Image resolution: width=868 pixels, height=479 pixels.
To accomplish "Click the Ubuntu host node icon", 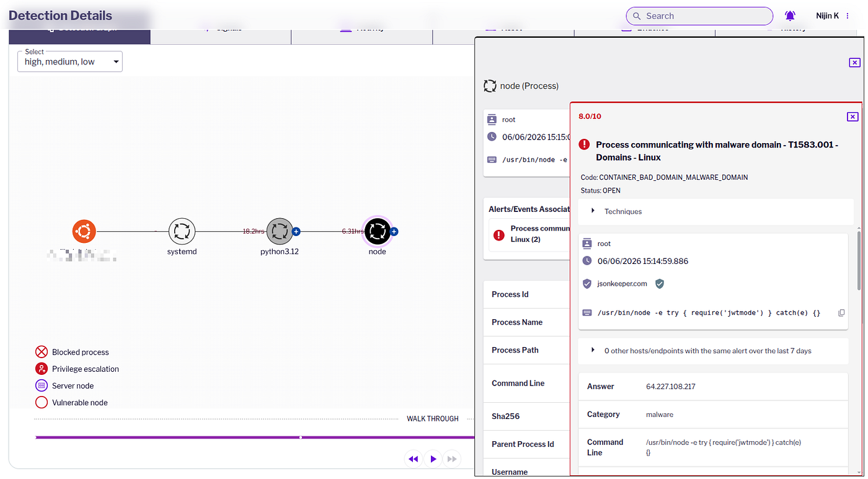I will (x=84, y=232).
